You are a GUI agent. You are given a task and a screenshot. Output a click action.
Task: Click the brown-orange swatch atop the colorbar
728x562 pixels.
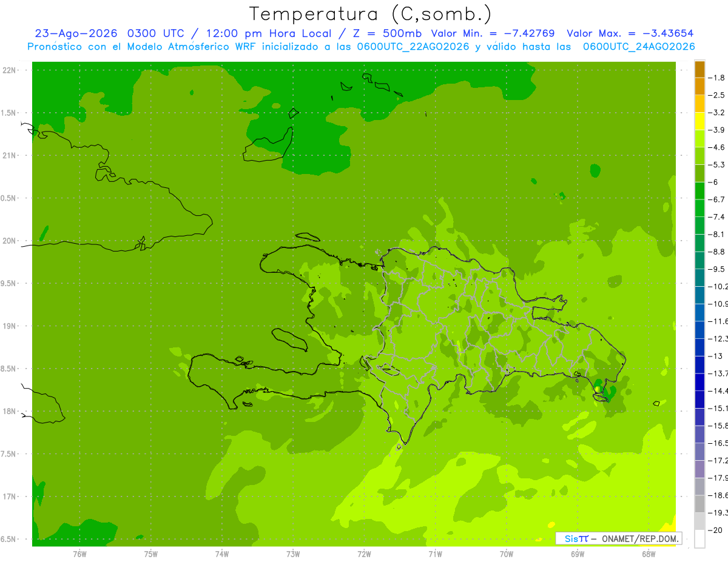pos(699,70)
